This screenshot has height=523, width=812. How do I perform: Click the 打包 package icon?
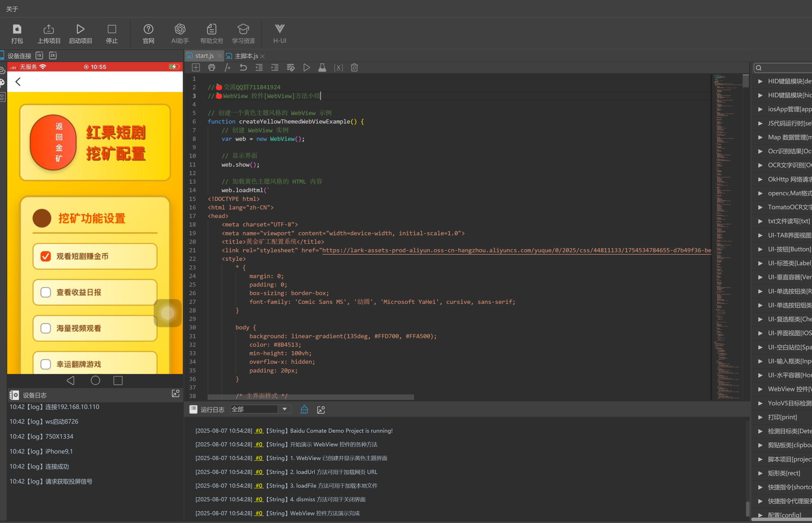[x=17, y=34]
